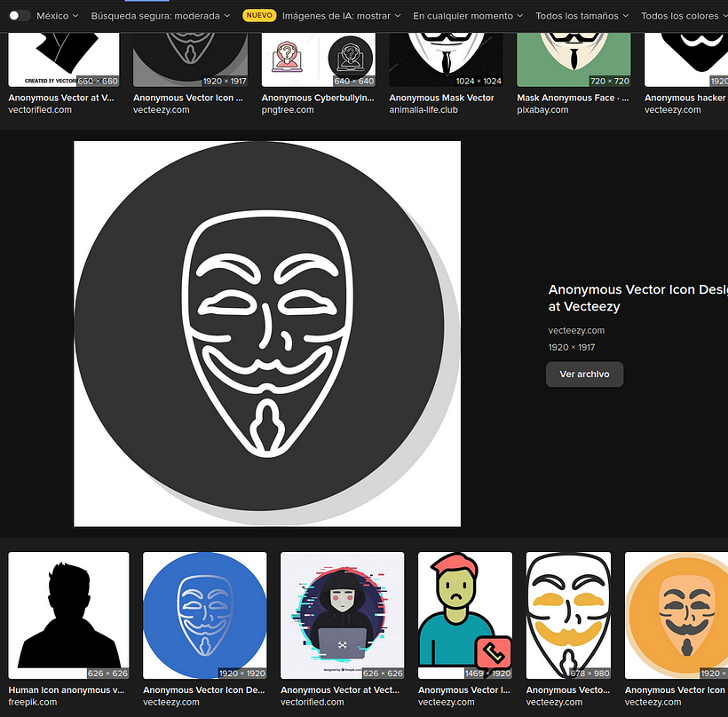Screen dimensions: 728x717
Task: Open Todos los colores color filter
Action: (x=683, y=16)
